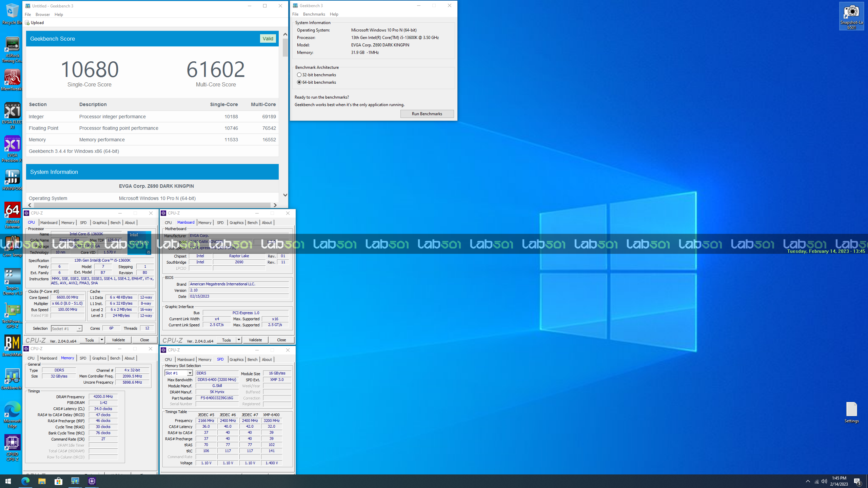This screenshot has width=868, height=488.
Task: Open SPD tab in Memory CPU-Z window
Action: (83, 358)
